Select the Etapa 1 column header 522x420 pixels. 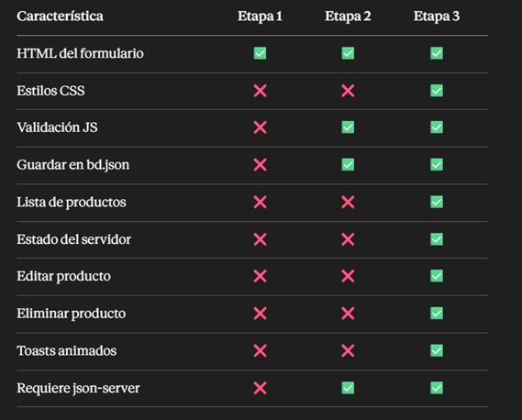point(260,17)
